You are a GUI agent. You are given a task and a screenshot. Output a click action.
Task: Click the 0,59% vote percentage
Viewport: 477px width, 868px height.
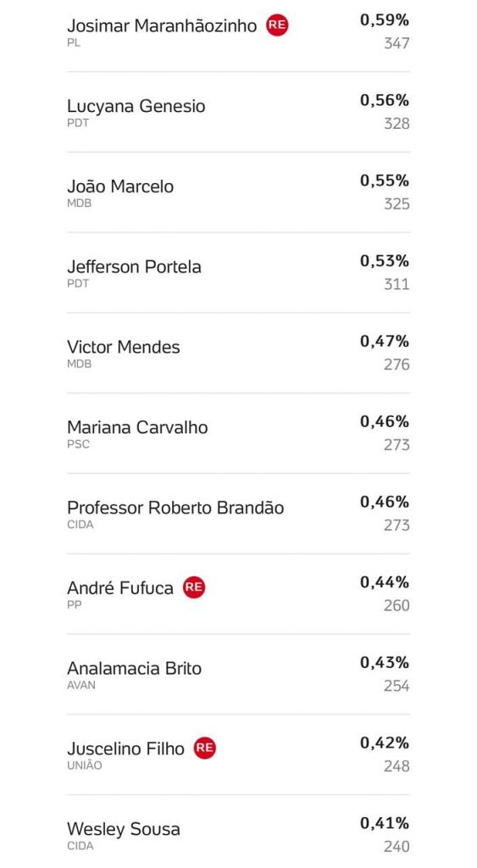coord(385,20)
